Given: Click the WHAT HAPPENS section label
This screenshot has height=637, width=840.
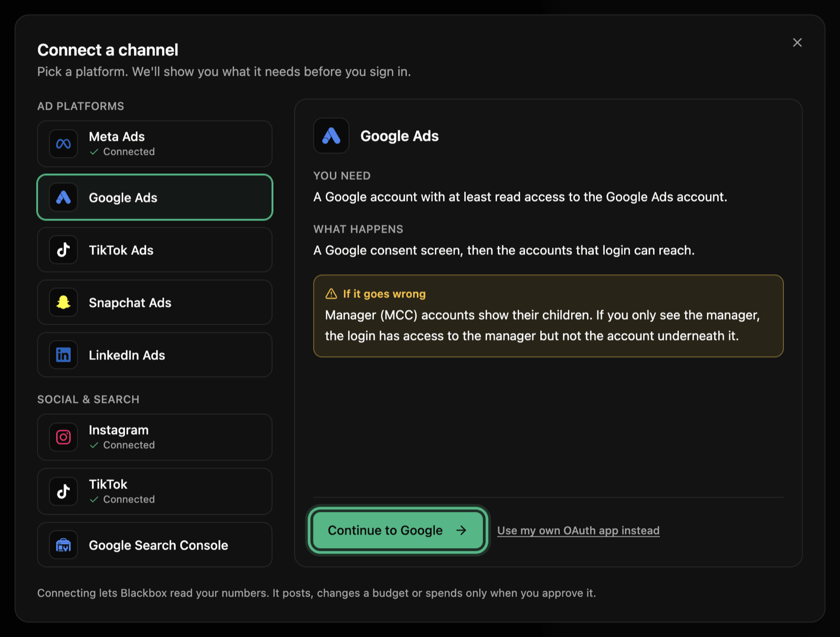Looking at the screenshot, I should pos(358,229).
